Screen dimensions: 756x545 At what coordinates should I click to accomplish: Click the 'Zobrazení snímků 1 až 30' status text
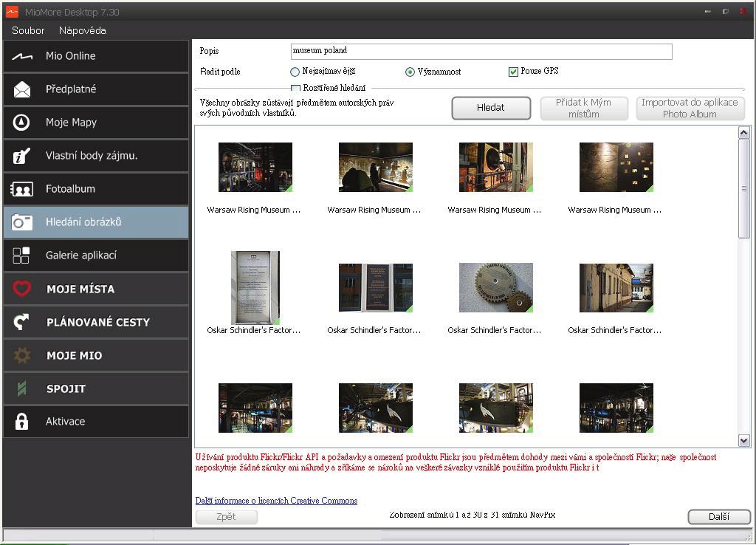[x=472, y=515]
